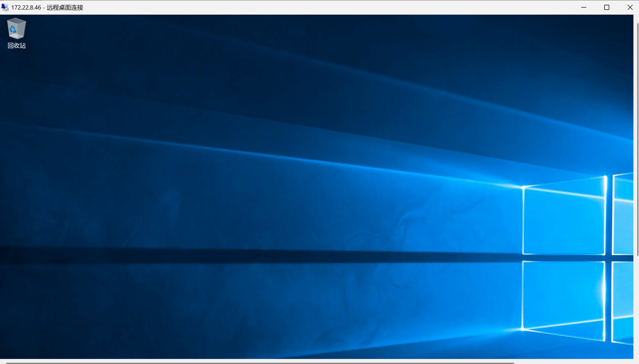Select the Recycle Bin desktop icon
Viewport: 639px width, 364px height.
click(x=16, y=28)
